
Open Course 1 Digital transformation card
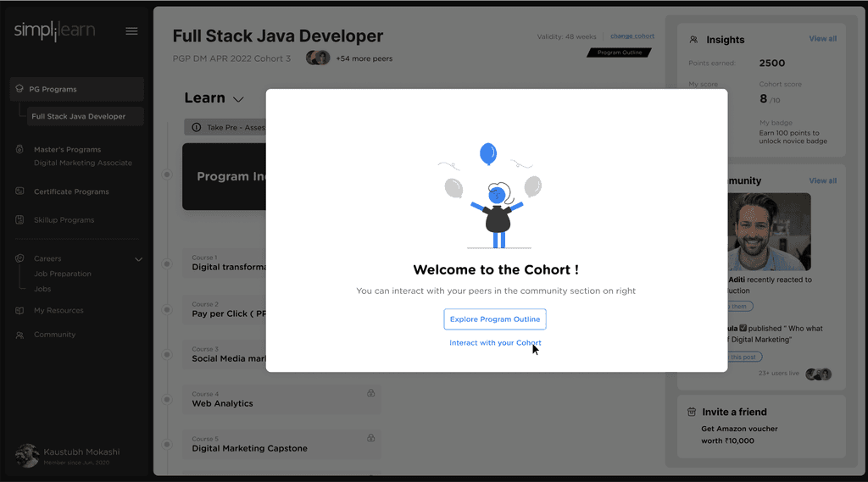coord(224,263)
